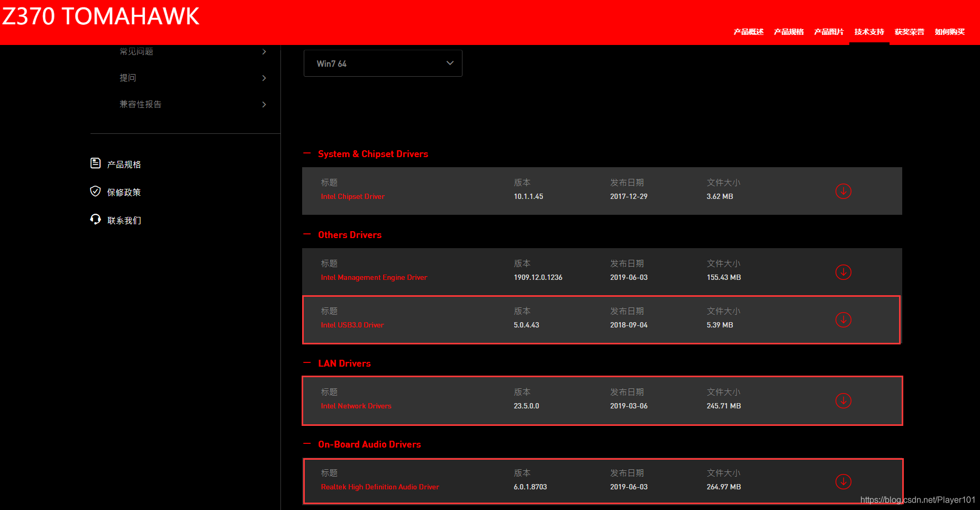Go to the 如何购买 tab

pyautogui.click(x=949, y=32)
